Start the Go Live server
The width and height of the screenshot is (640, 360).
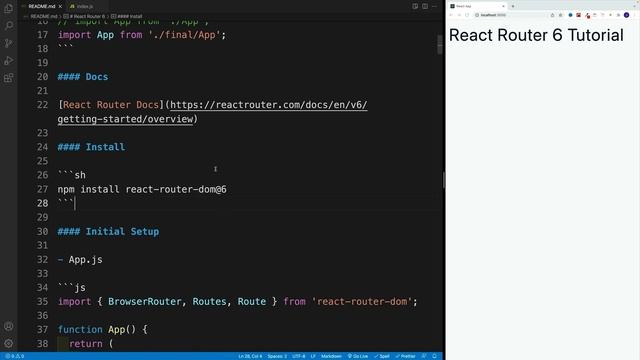click(358, 356)
